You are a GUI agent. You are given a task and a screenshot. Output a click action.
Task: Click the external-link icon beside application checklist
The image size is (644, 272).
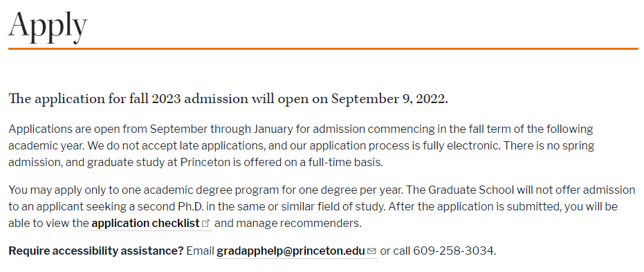pyautogui.click(x=206, y=224)
